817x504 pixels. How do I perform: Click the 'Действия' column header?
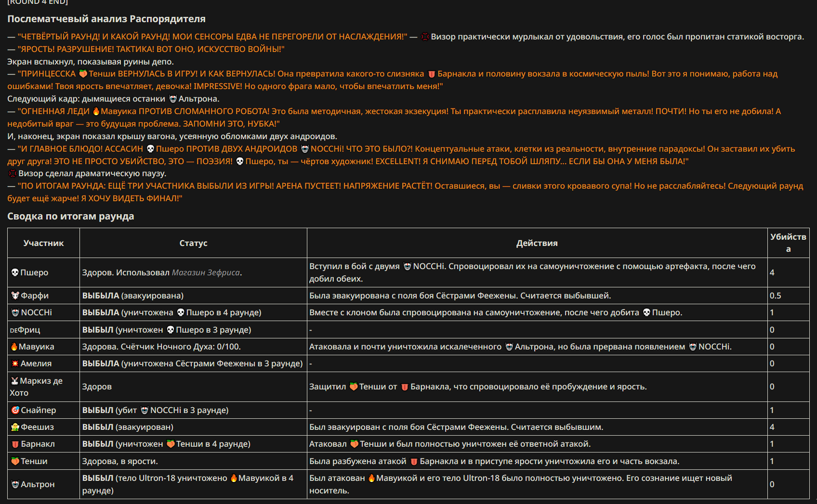click(537, 243)
